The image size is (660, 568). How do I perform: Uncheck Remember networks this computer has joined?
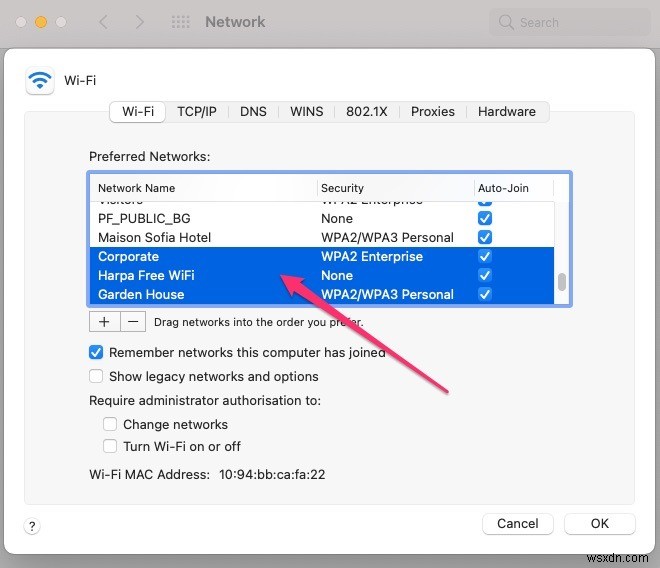(x=96, y=352)
